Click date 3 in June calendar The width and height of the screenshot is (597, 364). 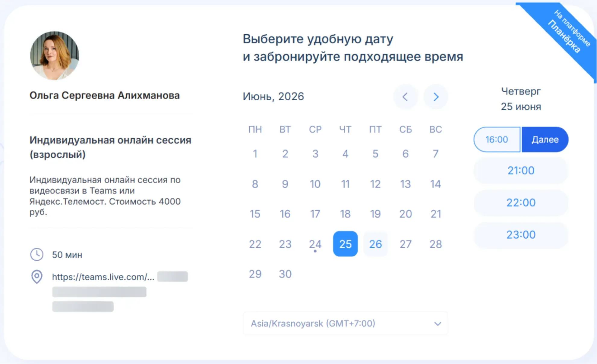pos(315,154)
